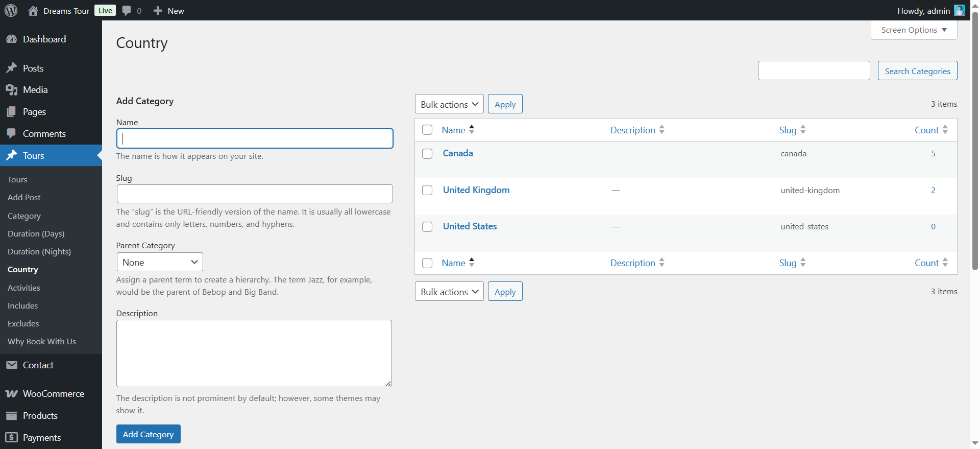
Task: Check the Canada row checkbox
Action: click(x=427, y=154)
